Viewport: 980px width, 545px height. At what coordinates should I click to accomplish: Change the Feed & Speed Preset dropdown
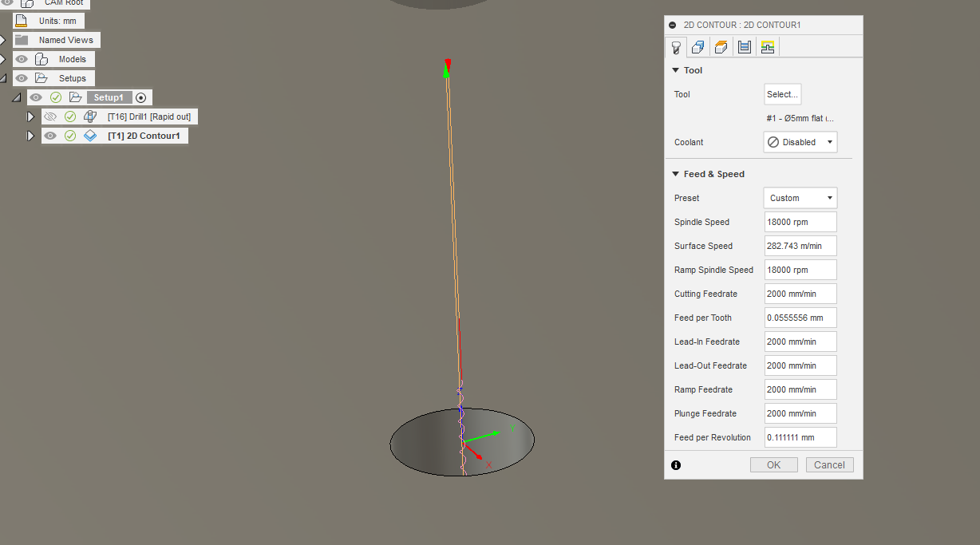(x=800, y=197)
